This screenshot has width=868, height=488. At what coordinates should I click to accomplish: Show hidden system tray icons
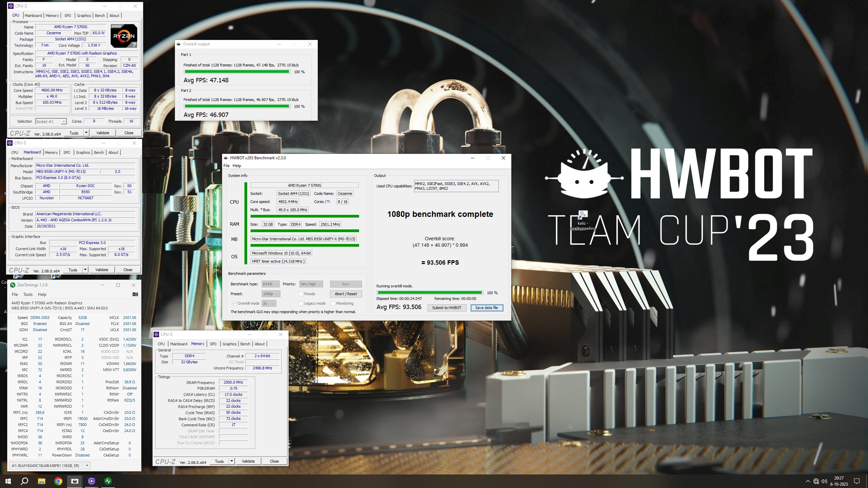808,481
